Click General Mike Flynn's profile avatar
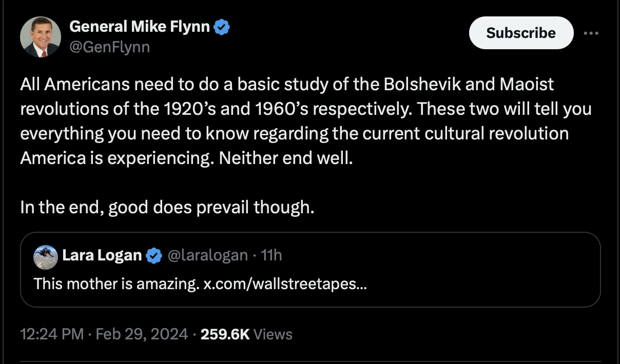The image size is (620, 364). (40, 37)
